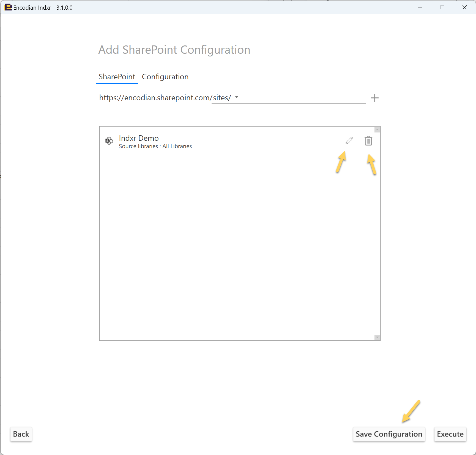Select the Indxr Demo list item
Viewport: 476px width, 455px height.
pos(237,142)
